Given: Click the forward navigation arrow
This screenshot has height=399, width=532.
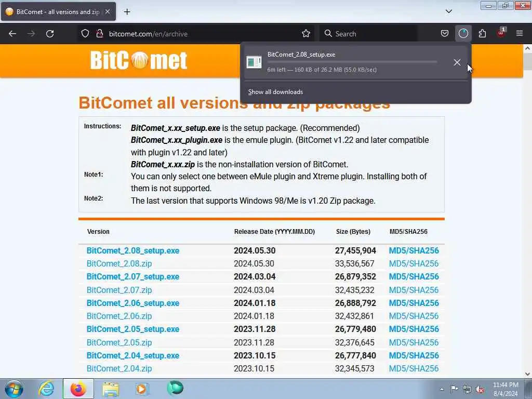Looking at the screenshot, I should [31, 34].
